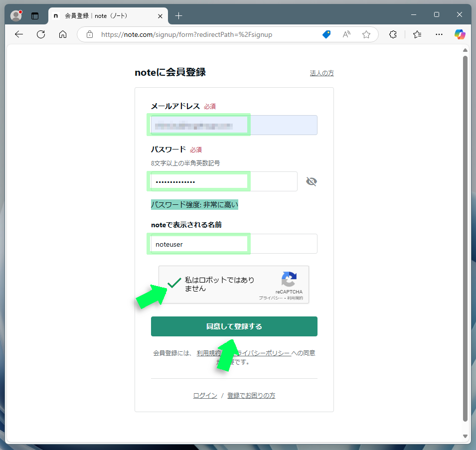Click the パスワード強度: 非常に高い text
476x450 pixels.
pyautogui.click(x=194, y=205)
